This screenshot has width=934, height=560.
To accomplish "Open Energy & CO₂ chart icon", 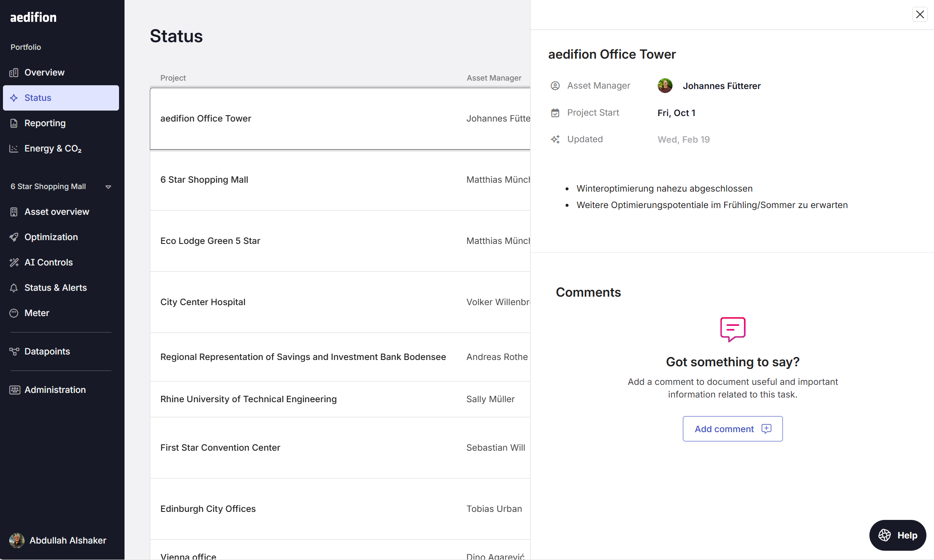I will point(14,149).
